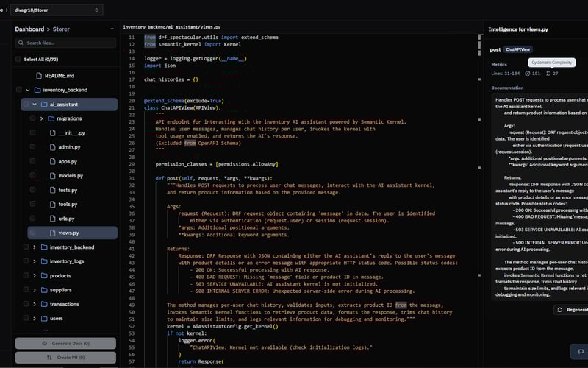588x368 pixels.
Task: Click the suppliers folder icon
Action: pyautogui.click(x=44, y=290)
